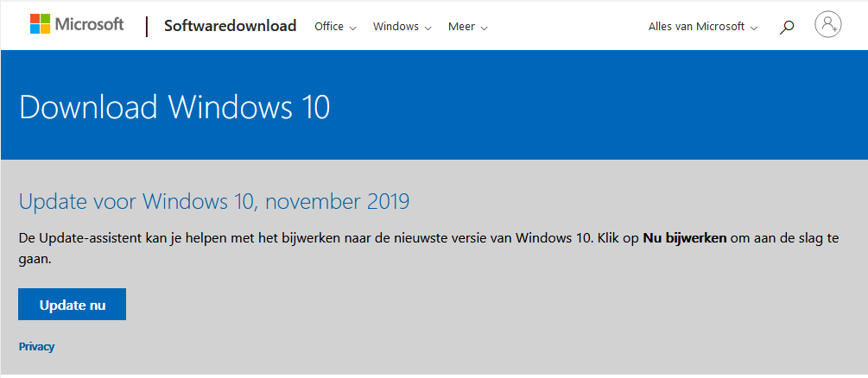The height and width of the screenshot is (378, 868).
Task: Expand the chevron next to Office
Action: point(352,28)
